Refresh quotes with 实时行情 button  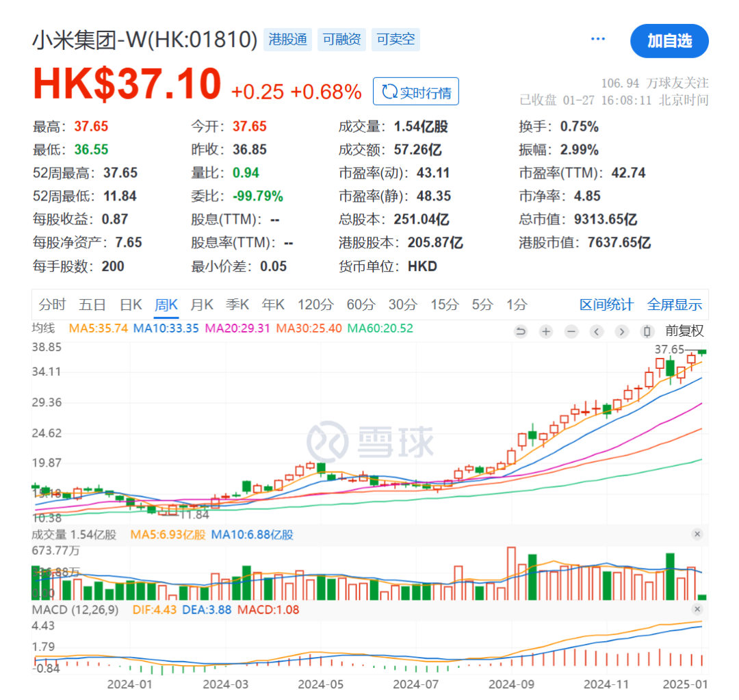tap(416, 92)
